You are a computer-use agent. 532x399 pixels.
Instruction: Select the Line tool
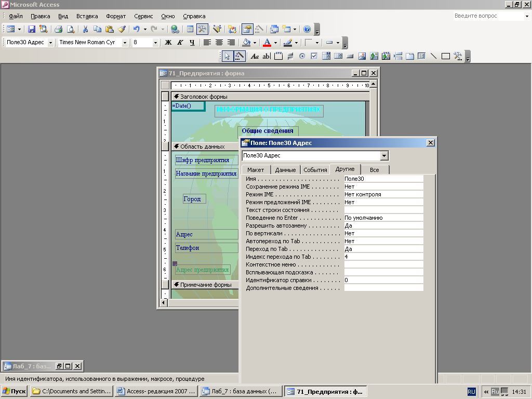[x=434, y=56]
